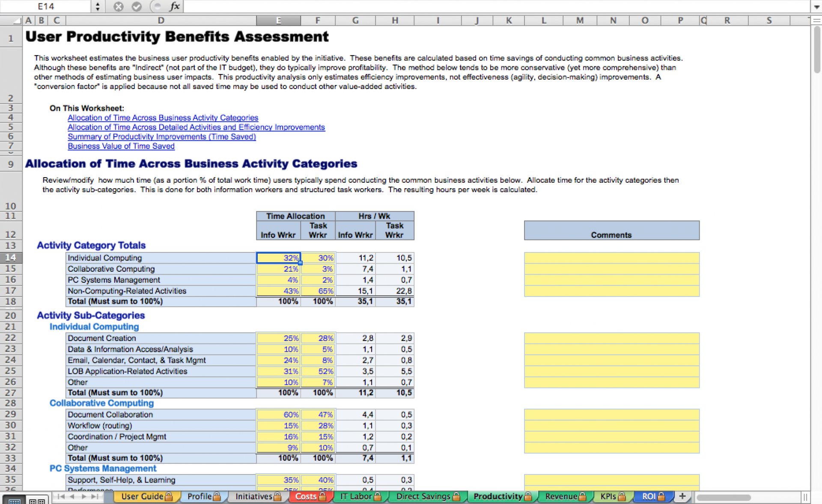Click the Hrs / Wk header cell
The image size is (822, 504).
(374, 216)
